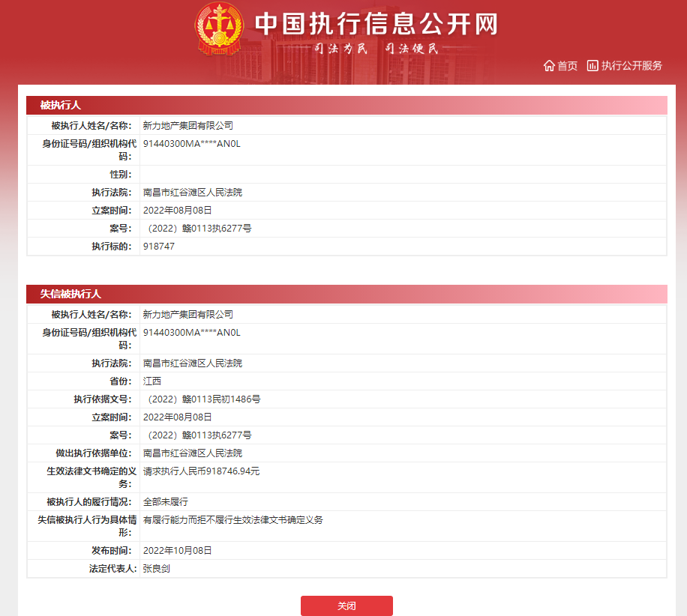Click the 法定代表人 field label
This screenshot has height=616, width=687.
(112, 568)
